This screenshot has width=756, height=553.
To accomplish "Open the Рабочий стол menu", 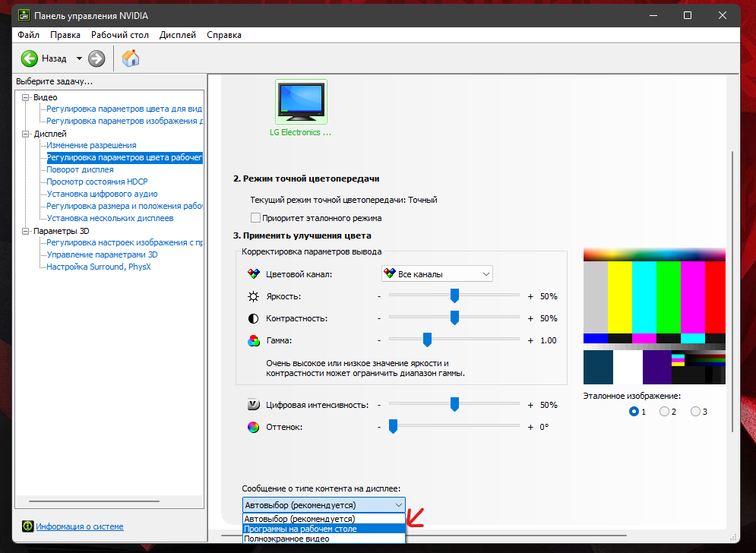I will click(x=119, y=35).
